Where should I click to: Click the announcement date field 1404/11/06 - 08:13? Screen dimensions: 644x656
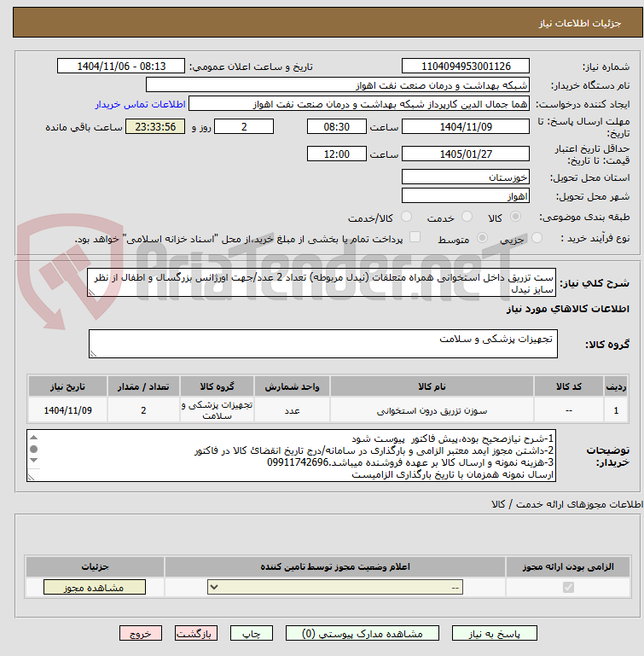pyautogui.click(x=121, y=66)
